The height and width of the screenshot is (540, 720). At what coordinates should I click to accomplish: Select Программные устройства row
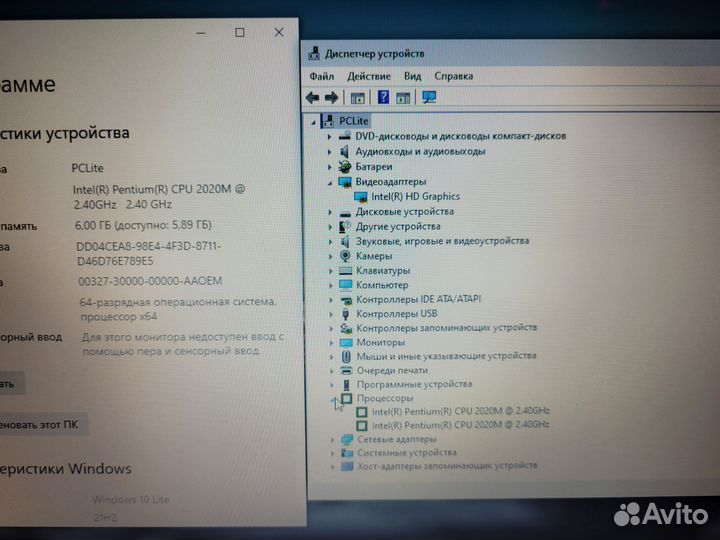(415, 384)
